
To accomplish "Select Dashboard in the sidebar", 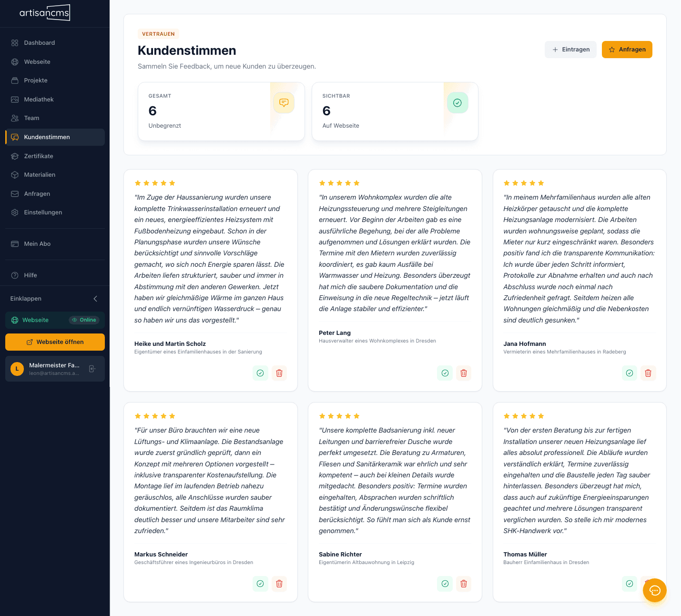I will [39, 42].
